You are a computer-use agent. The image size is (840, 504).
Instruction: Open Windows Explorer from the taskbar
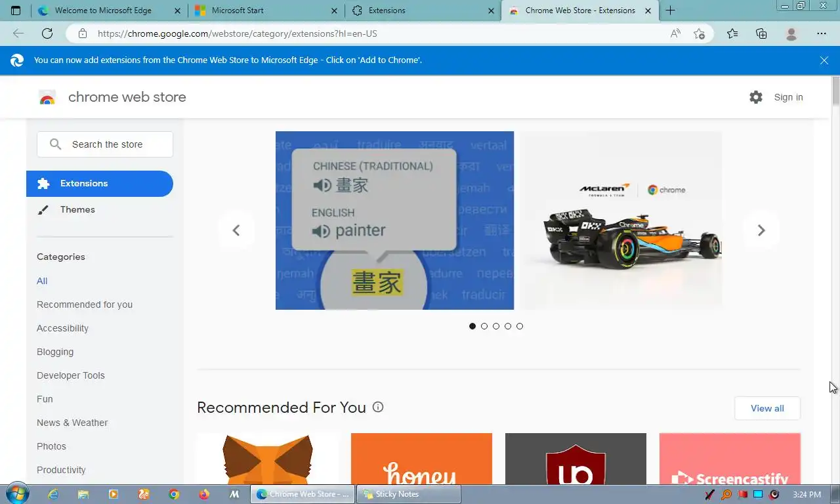coord(83,494)
